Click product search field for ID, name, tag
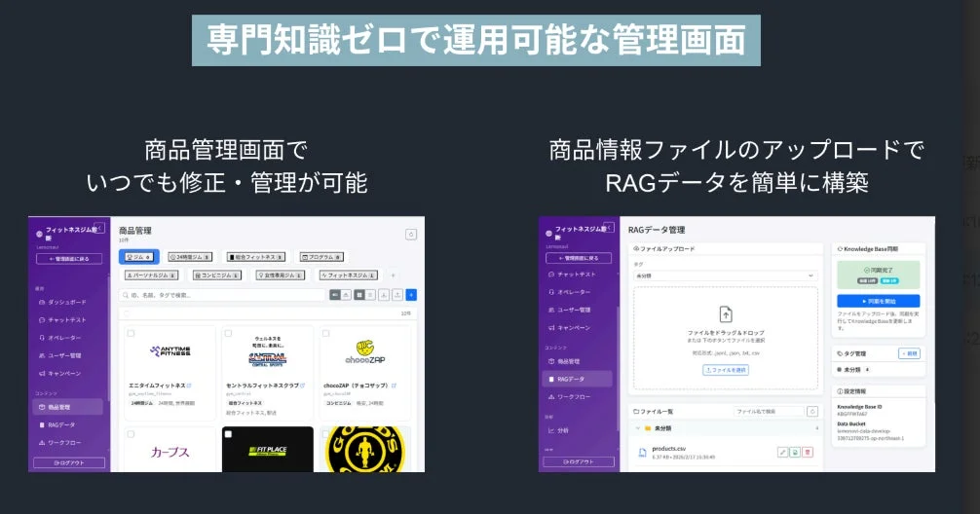The image size is (980, 514). click(222, 295)
